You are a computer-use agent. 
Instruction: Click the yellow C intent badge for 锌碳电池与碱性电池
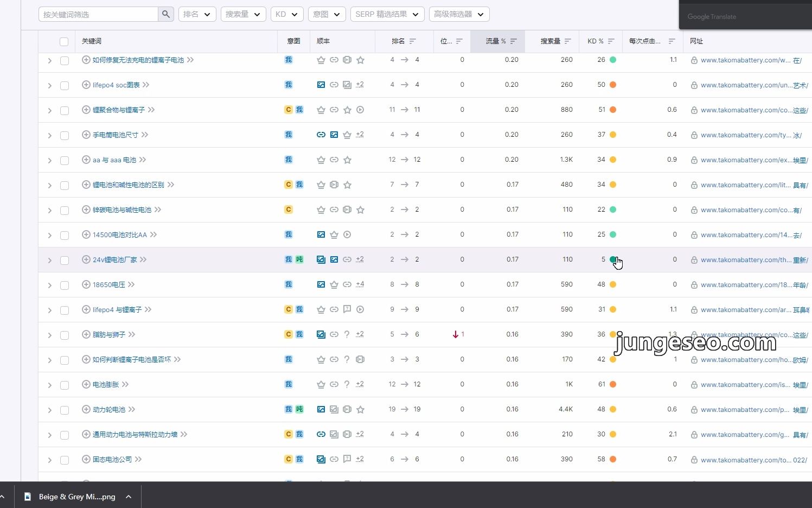pos(288,209)
